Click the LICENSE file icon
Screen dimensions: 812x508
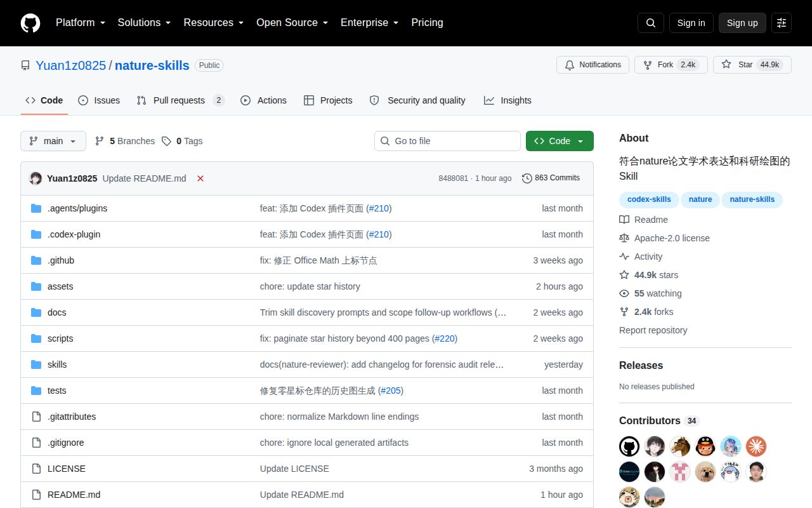click(36, 469)
